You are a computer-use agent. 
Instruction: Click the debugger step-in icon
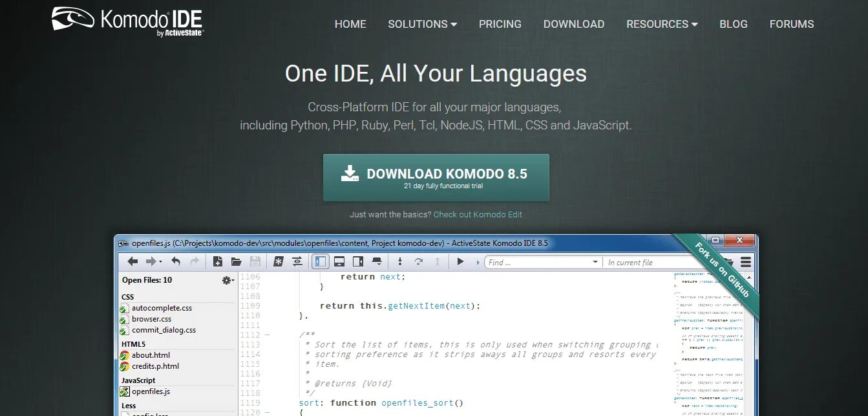point(400,262)
